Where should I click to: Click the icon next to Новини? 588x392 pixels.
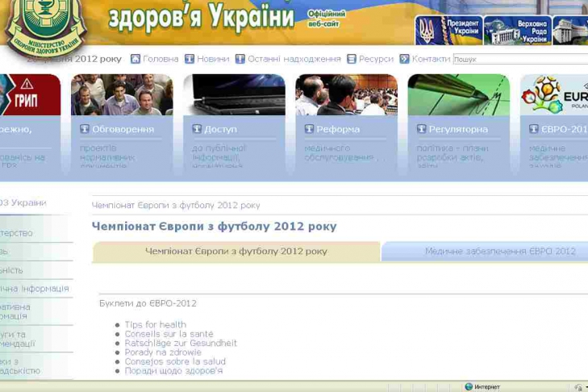point(190,59)
